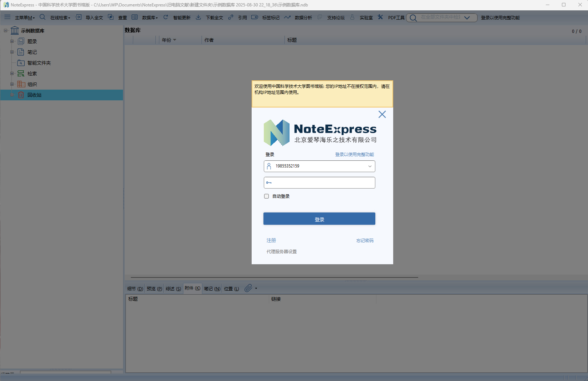Click the 下载全文 download icon
Screen dimensions: 588x381
coord(198,17)
